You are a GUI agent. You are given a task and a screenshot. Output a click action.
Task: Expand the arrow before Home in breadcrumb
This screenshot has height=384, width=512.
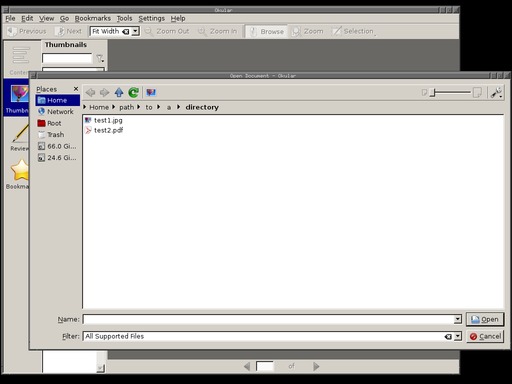pos(85,107)
